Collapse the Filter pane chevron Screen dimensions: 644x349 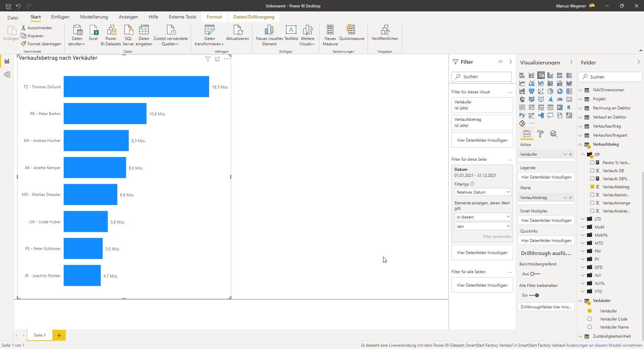pyautogui.click(x=511, y=62)
